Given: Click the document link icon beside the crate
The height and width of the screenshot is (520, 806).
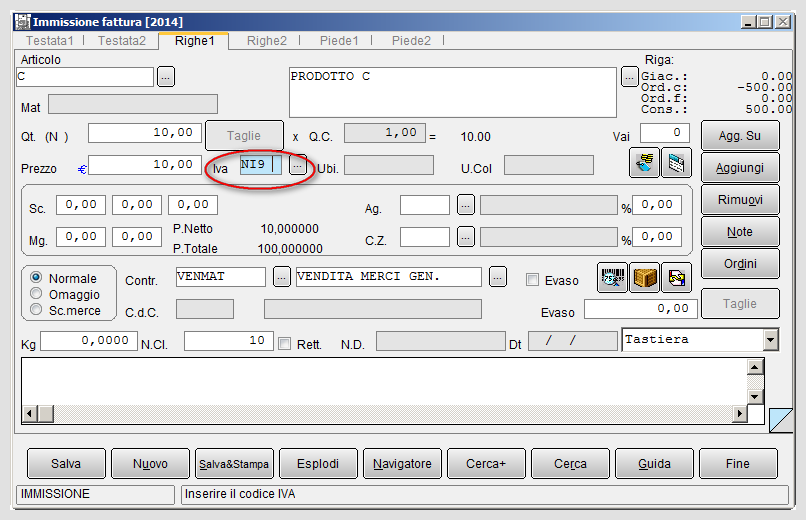Looking at the screenshot, I should click(x=676, y=277).
